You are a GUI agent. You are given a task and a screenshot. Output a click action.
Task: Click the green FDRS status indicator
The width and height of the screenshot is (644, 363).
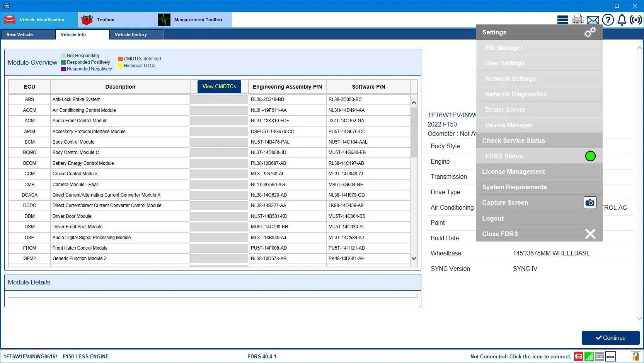coord(590,156)
